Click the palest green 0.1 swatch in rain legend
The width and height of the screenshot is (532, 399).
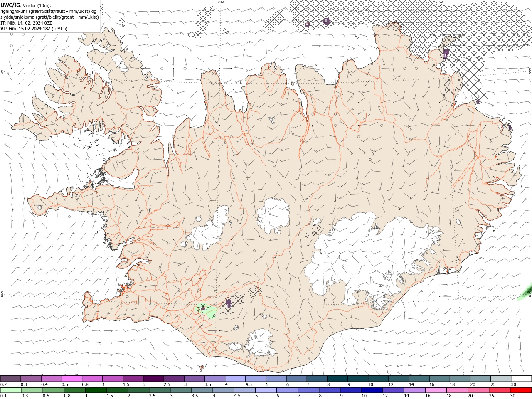pos(11,390)
